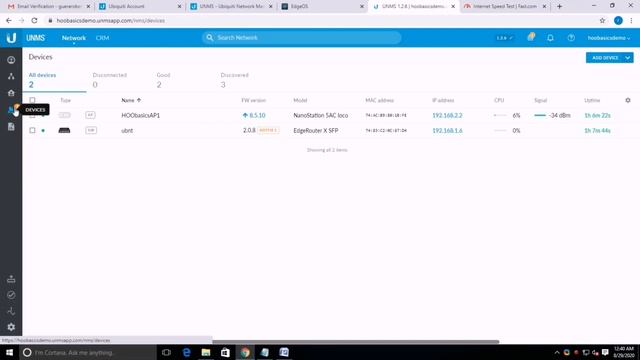Click the EdgeRouter device type icon
This screenshot has height=360, width=640.
coord(64,131)
